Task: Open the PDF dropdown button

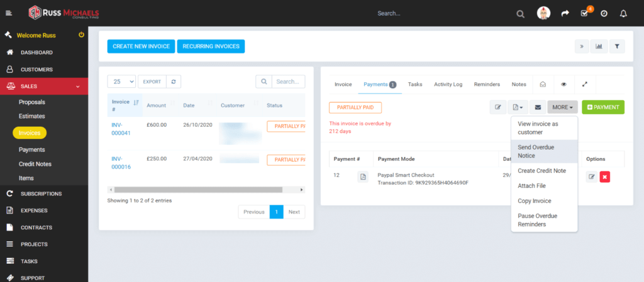Action: pyautogui.click(x=518, y=107)
